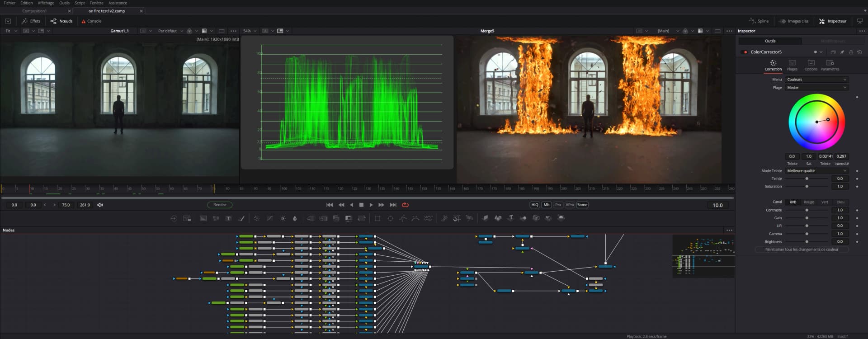Click Réinitialiser tous les changements de couleur
This screenshot has height=339, width=868.
tap(802, 250)
